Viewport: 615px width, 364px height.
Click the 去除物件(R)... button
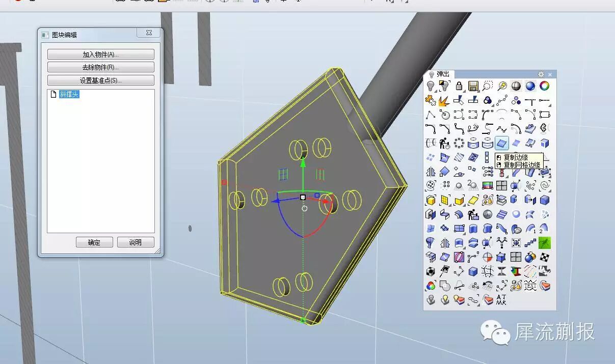click(x=101, y=67)
